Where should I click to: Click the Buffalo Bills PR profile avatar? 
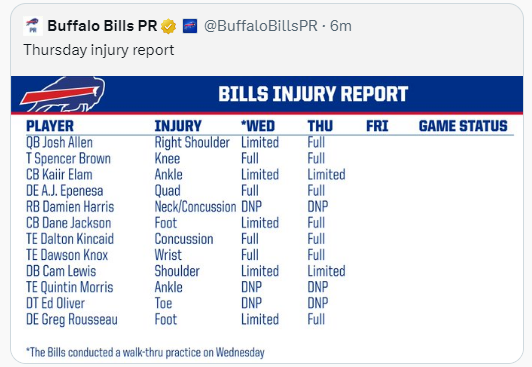33,26
